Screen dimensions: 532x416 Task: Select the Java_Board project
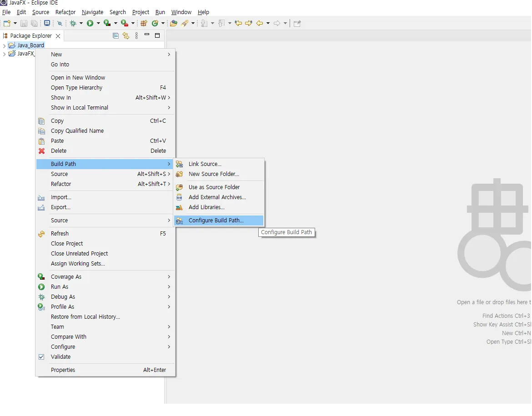click(x=31, y=45)
